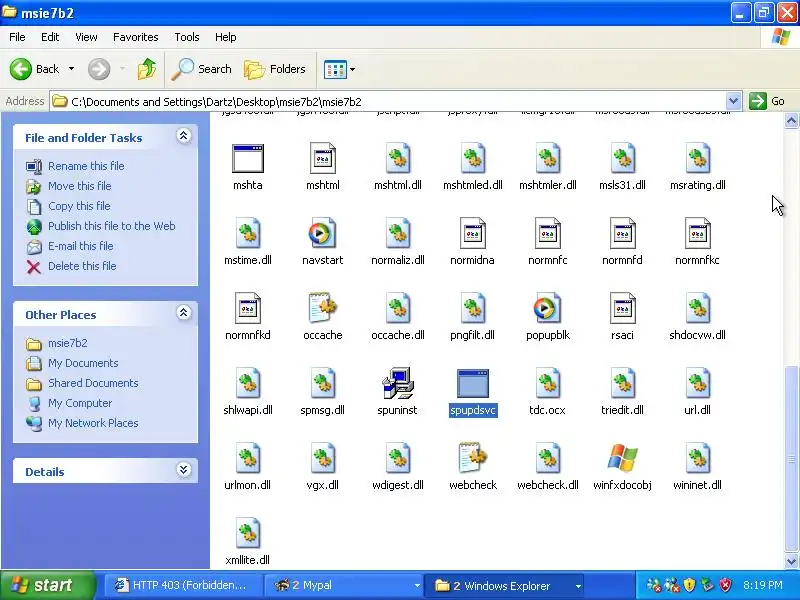Screen dimensions: 800x600
Task: Open the View menu
Action: point(86,37)
